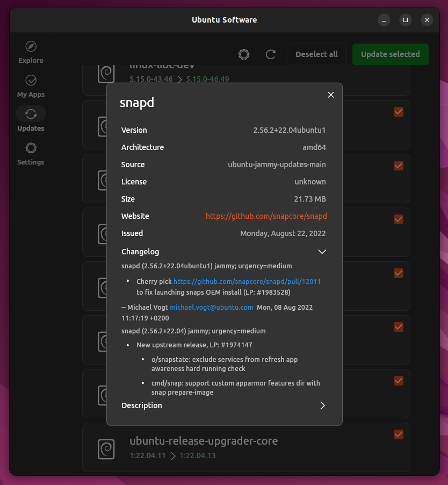This screenshot has height=485, width=448.
Task: Maximize the Ubuntu Software window
Action: (406, 20)
